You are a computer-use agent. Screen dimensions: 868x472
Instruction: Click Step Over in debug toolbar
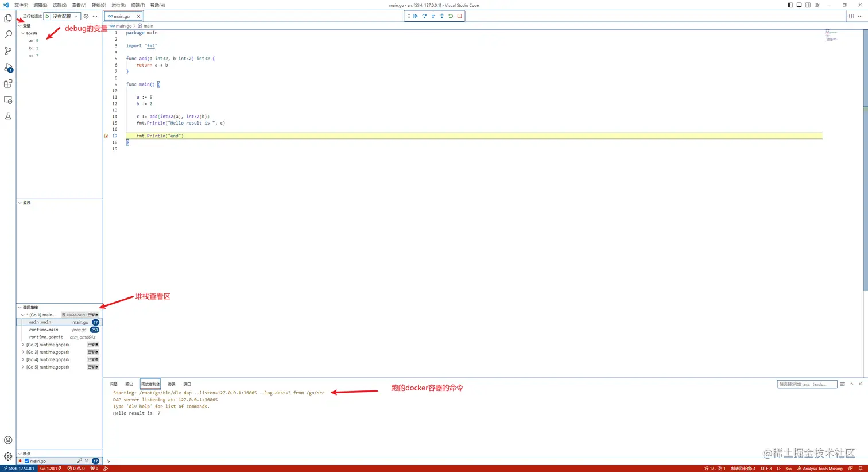click(424, 16)
